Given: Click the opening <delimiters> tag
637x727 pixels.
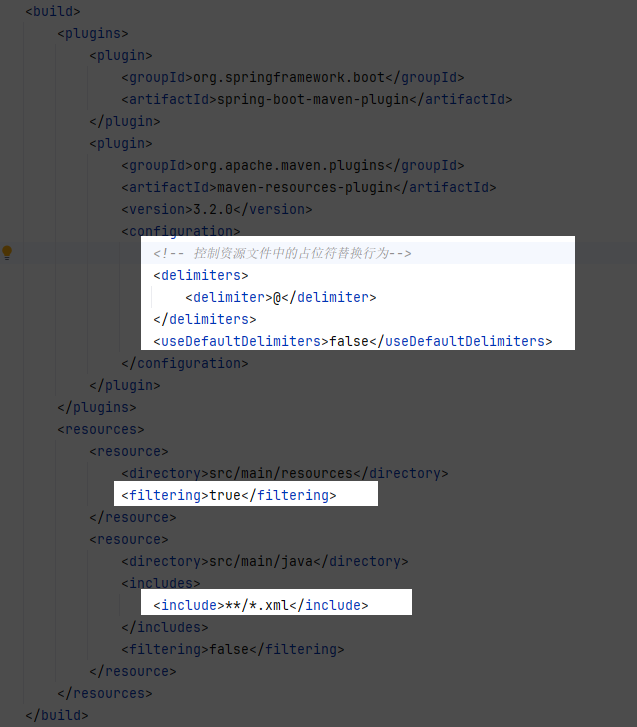Looking at the screenshot, I should point(201,275).
